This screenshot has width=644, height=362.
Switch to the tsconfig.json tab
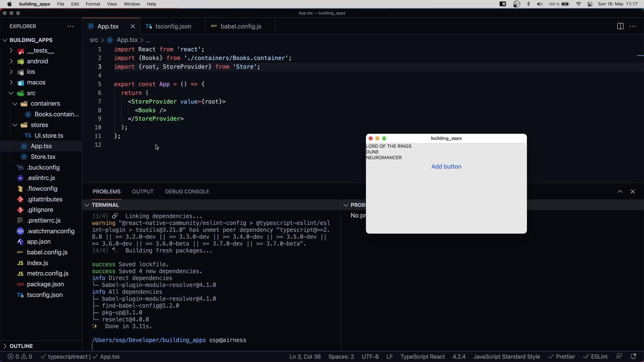click(173, 26)
